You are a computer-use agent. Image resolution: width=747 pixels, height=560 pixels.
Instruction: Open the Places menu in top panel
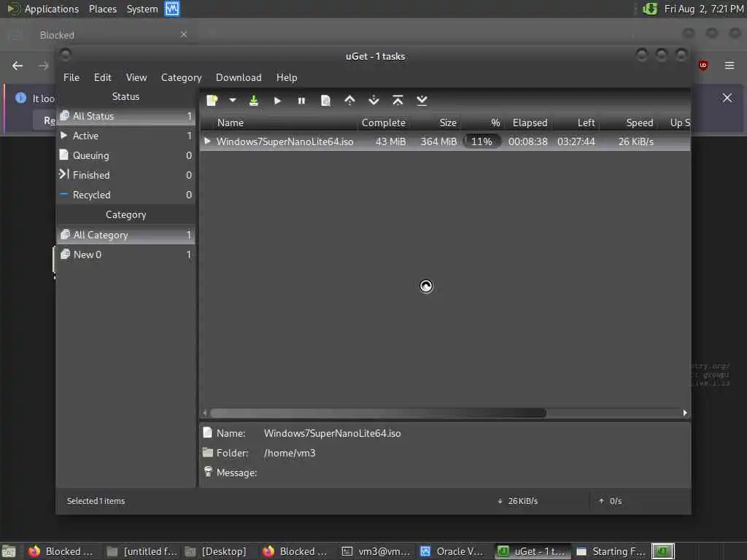(102, 9)
